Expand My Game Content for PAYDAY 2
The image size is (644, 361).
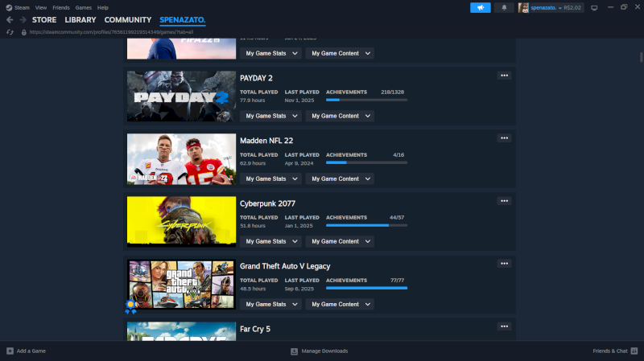[340, 116]
